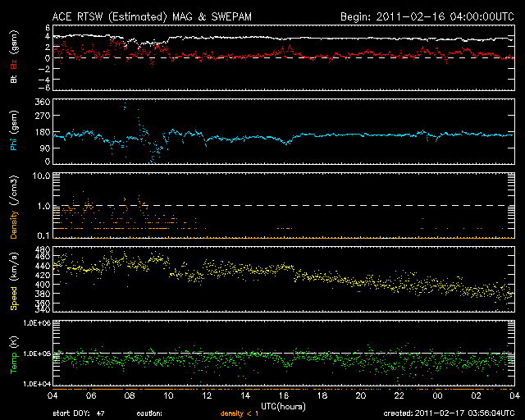Click the 12 hour tick on the time axis
Image resolution: width=525 pixels, height=420 pixels.
[x=208, y=395]
